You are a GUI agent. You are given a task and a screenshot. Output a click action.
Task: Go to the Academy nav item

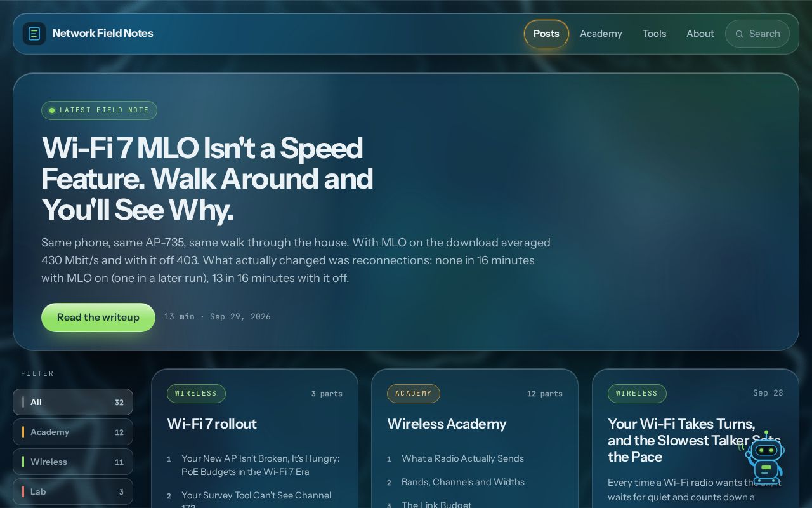pos(601,34)
